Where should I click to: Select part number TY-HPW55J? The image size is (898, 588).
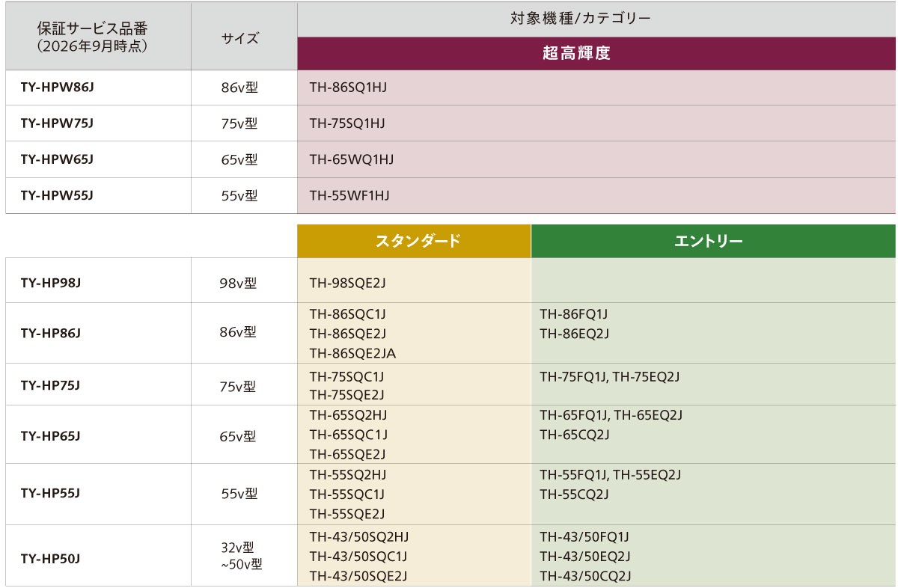click(x=57, y=195)
